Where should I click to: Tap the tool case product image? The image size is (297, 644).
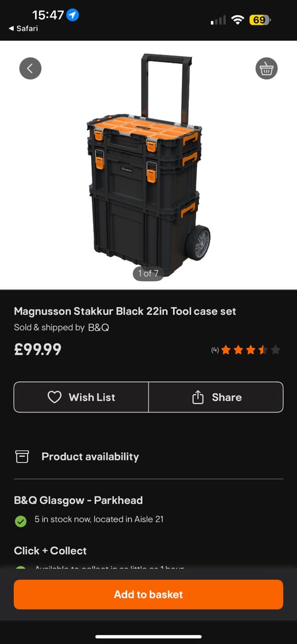point(148,165)
